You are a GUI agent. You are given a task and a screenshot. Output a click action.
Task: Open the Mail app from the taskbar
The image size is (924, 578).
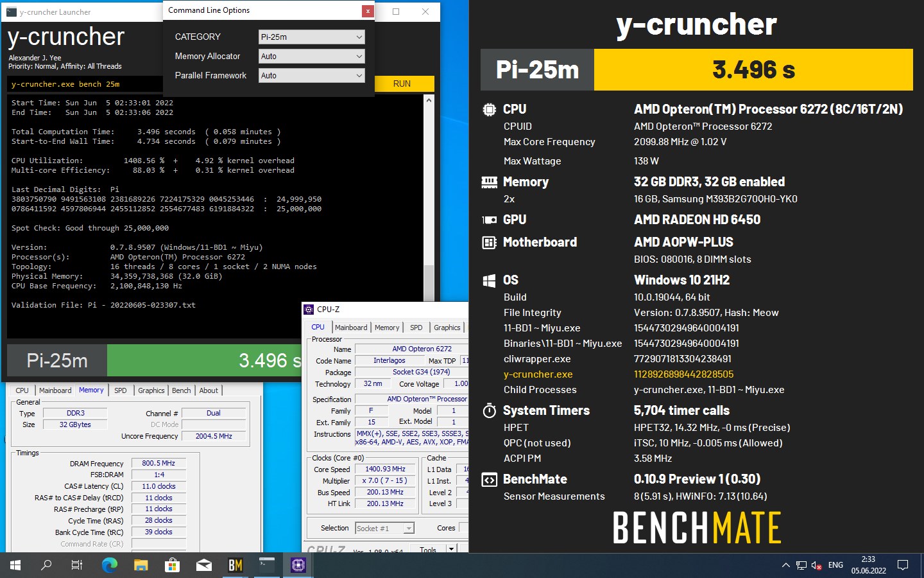[203, 565]
